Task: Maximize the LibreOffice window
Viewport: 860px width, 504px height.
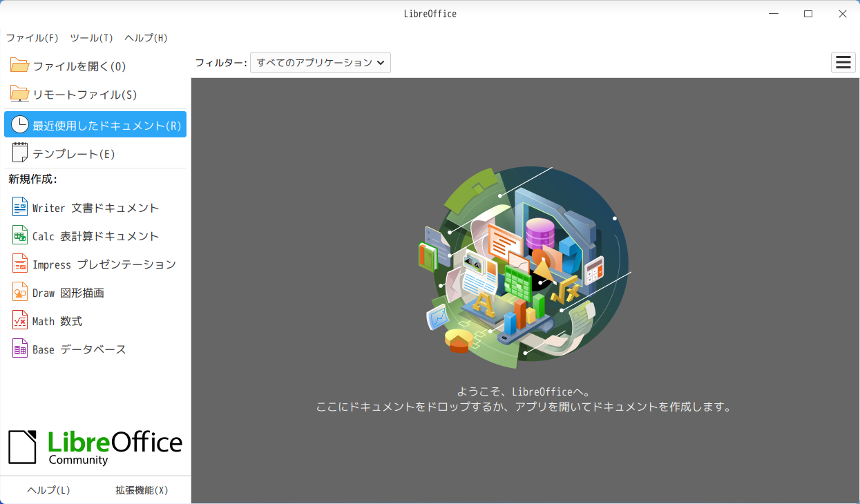Action: tap(808, 14)
